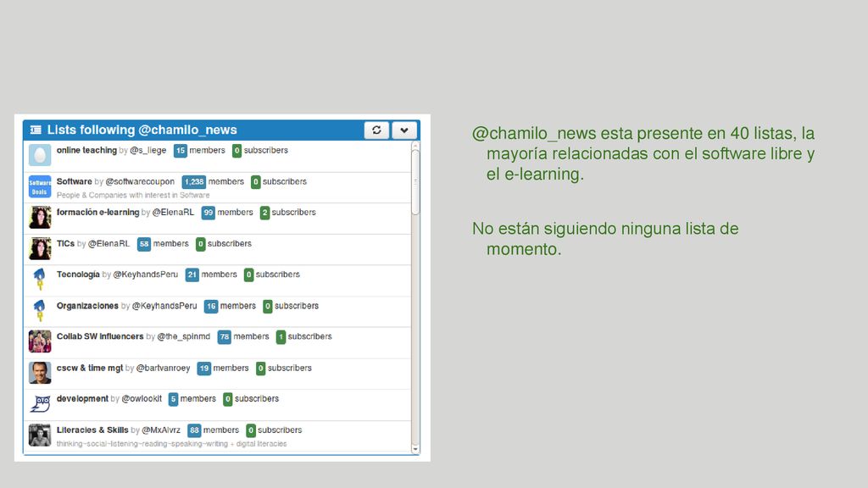Screen dimensions: 868x488
Task: Click the avatar next to formación e-learning
Action: [40, 218]
